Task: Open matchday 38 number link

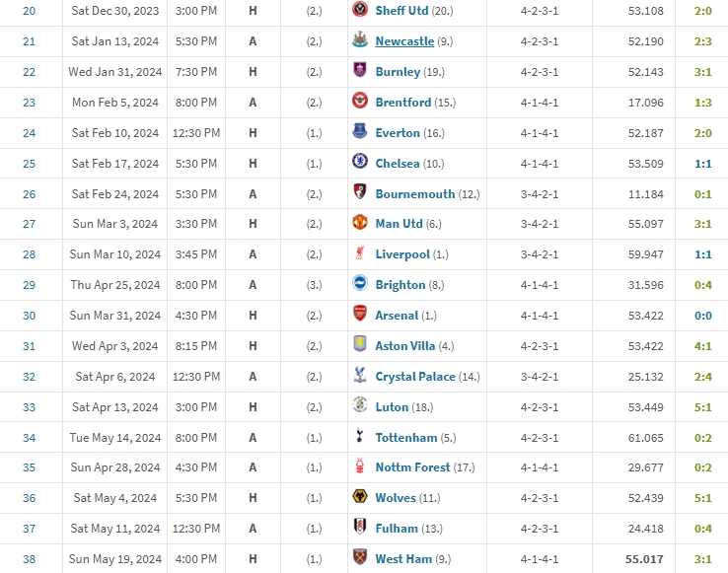Action: click(29, 559)
